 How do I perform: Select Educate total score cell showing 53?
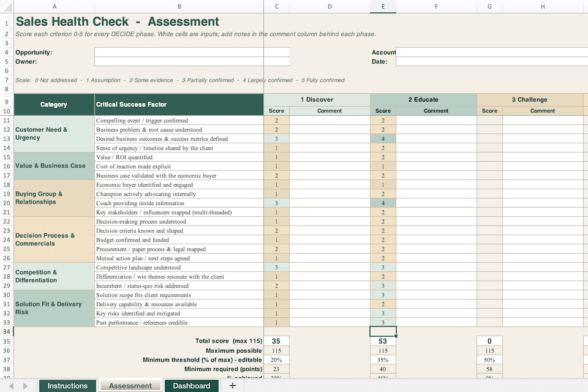(383, 341)
